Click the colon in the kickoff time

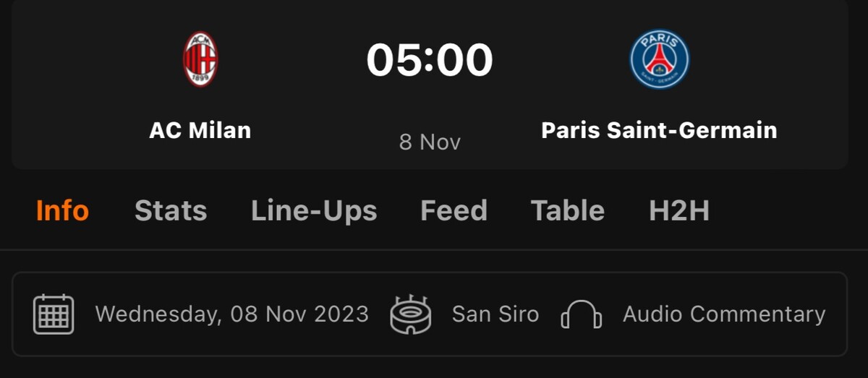[x=429, y=60]
